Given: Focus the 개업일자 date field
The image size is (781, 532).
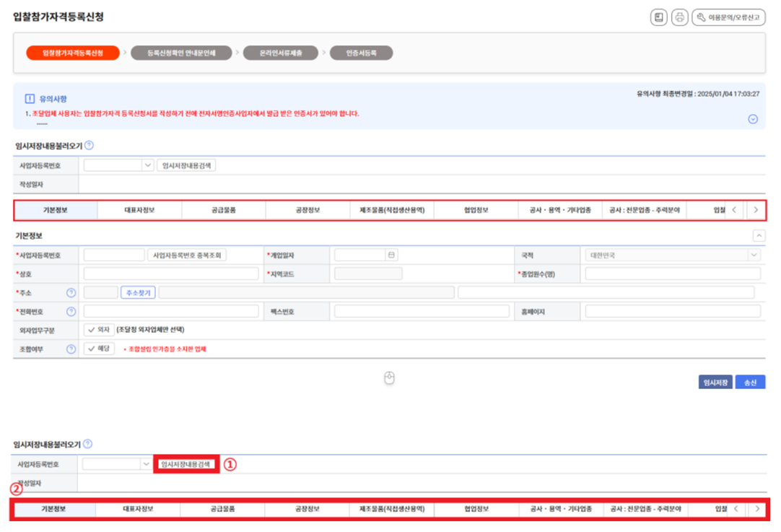Looking at the screenshot, I should tap(360, 255).
